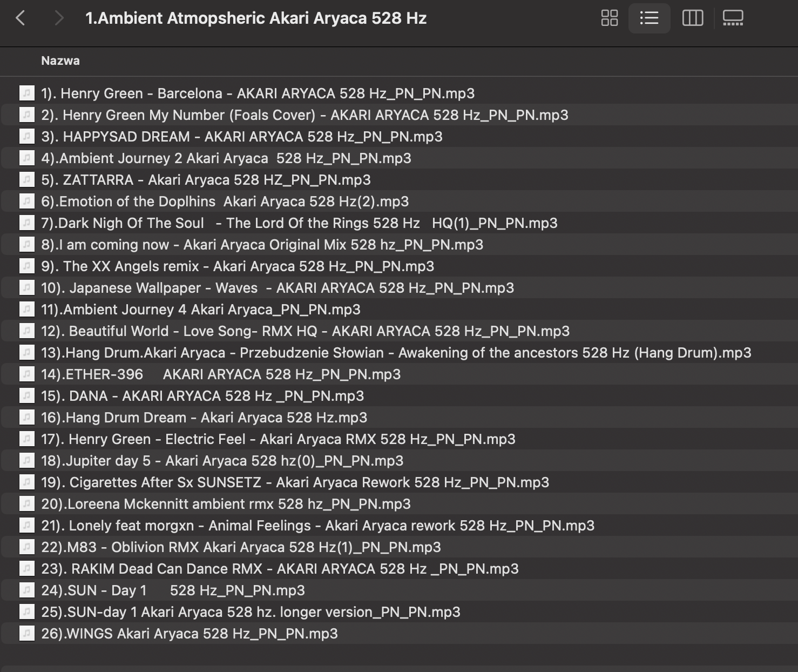
Task: Select Przebudzenie Słowian Hang Drum file
Action: [x=396, y=353]
